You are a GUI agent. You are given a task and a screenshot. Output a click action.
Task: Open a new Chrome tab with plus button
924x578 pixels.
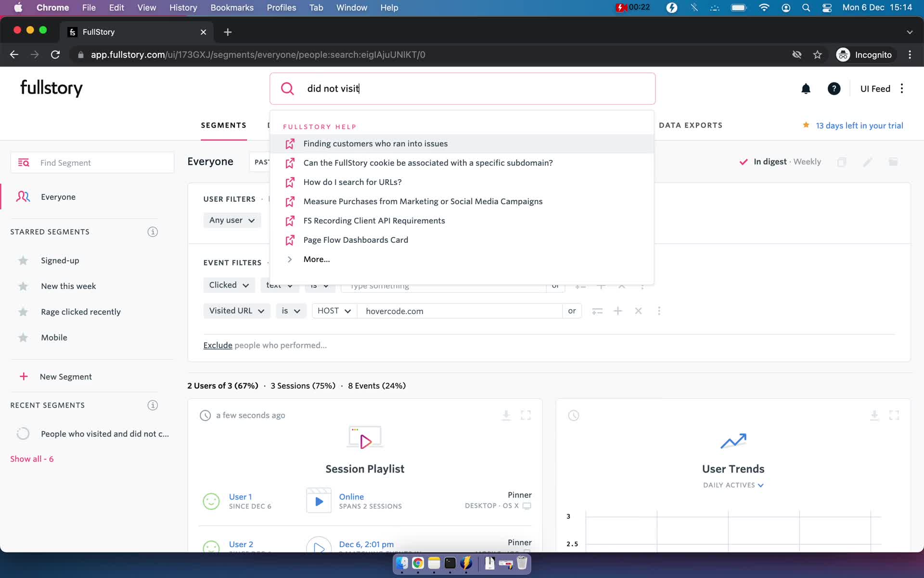click(228, 32)
